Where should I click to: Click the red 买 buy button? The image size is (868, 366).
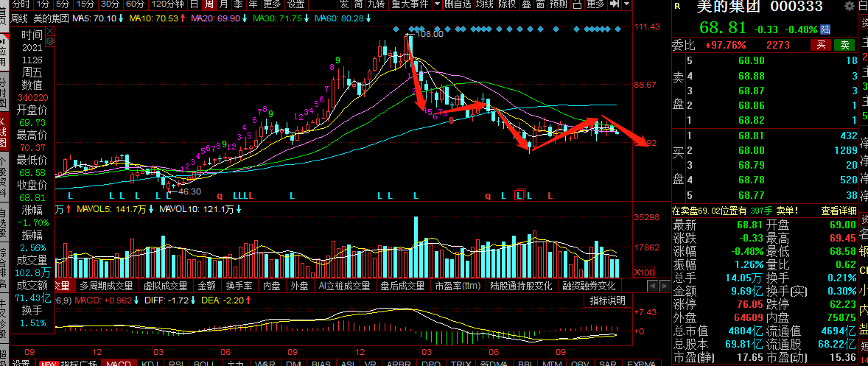click(820, 45)
